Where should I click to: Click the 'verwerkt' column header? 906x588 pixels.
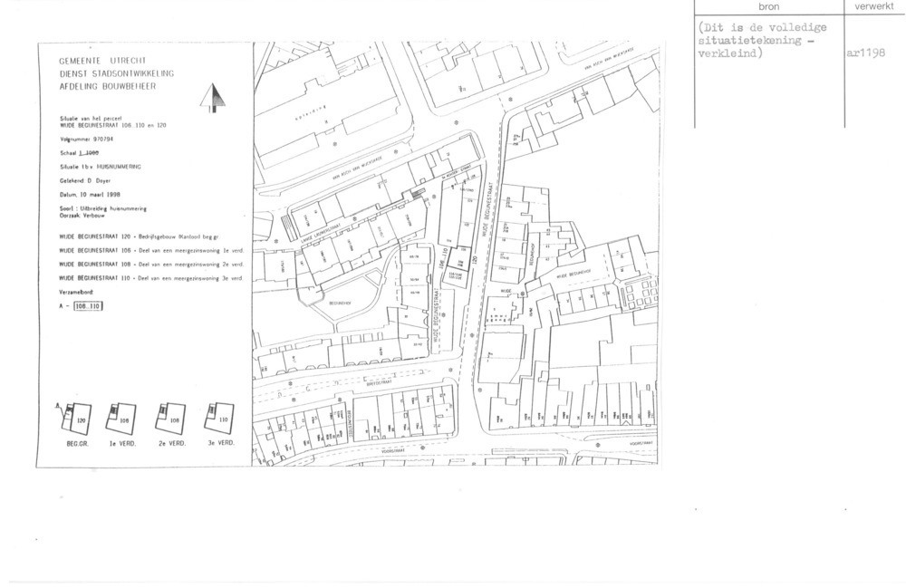point(873,7)
